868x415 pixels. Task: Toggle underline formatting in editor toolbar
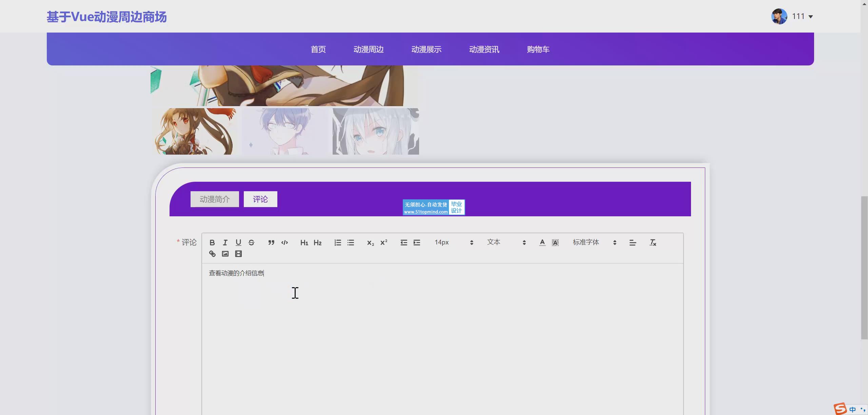(238, 242)
